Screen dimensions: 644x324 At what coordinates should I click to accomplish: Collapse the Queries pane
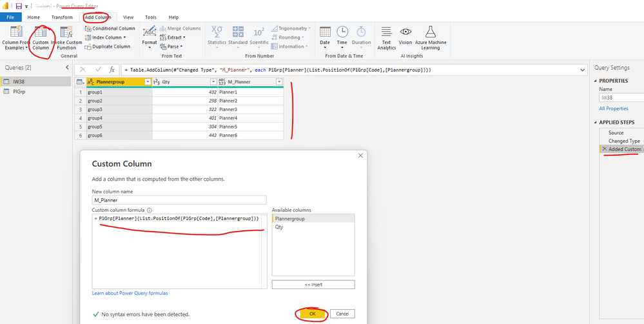[x=67, y=67]
